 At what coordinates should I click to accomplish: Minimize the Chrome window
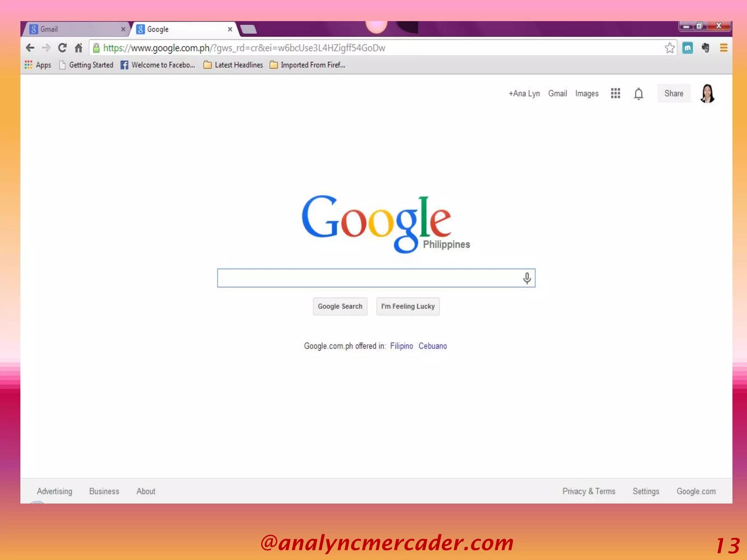[x=686, y=26]
